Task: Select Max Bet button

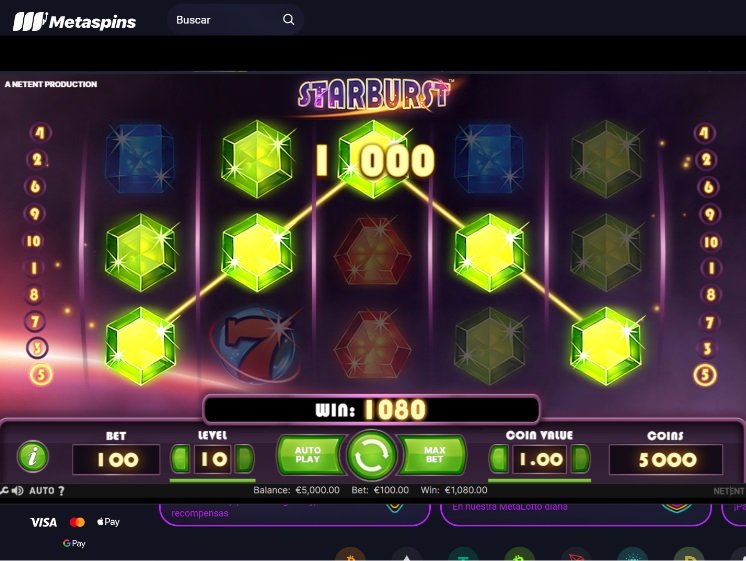Action: coord(433,455)
